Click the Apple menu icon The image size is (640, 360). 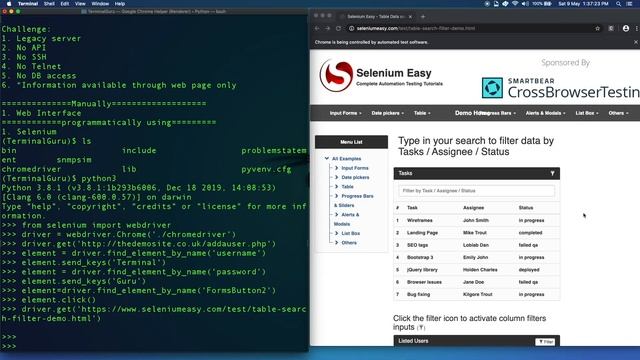pyautogui.click(x=9, y=4)
